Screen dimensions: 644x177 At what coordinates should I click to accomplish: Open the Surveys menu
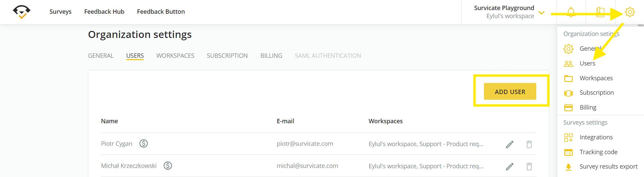60,12
